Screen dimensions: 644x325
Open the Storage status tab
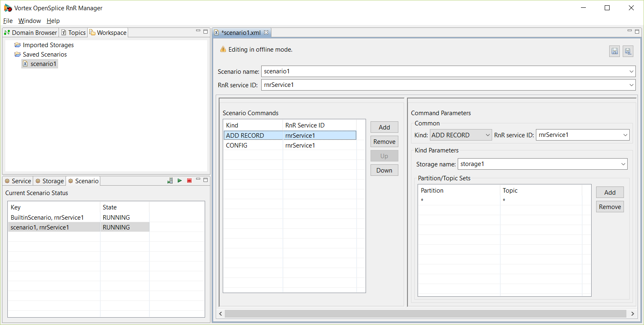click(50, 181)
